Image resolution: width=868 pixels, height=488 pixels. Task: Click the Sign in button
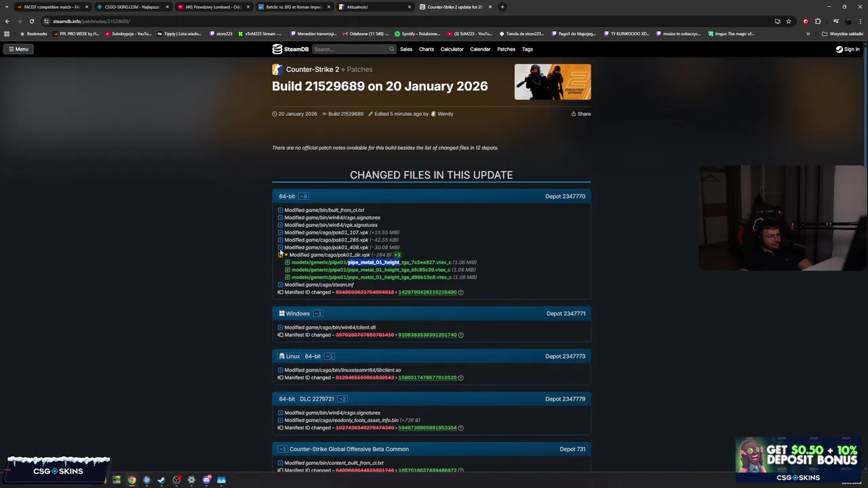848,49
